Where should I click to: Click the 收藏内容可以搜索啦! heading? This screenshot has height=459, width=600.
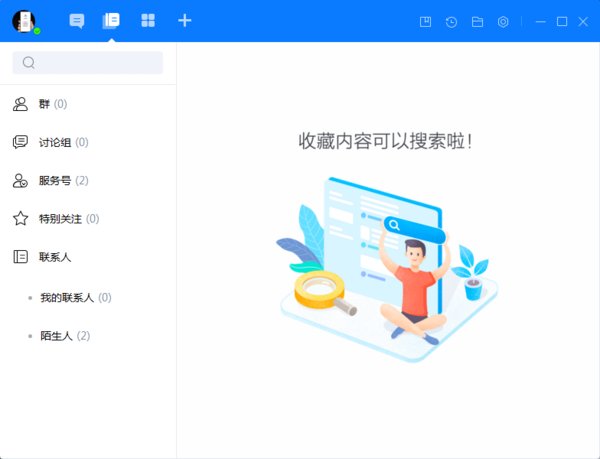385,141
